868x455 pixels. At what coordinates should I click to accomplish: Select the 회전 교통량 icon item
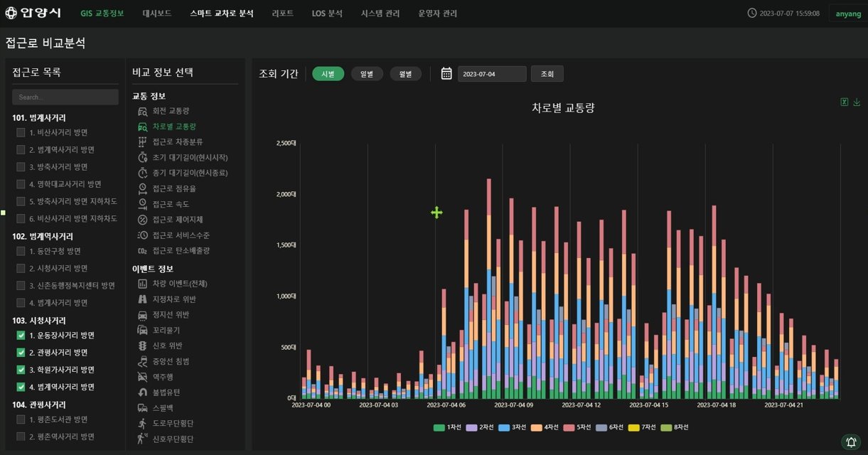point(143,111)
